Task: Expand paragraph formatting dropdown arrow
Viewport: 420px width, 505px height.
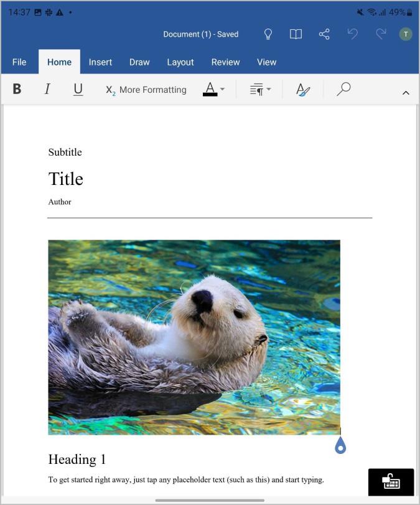Action: tap(269, 89)
